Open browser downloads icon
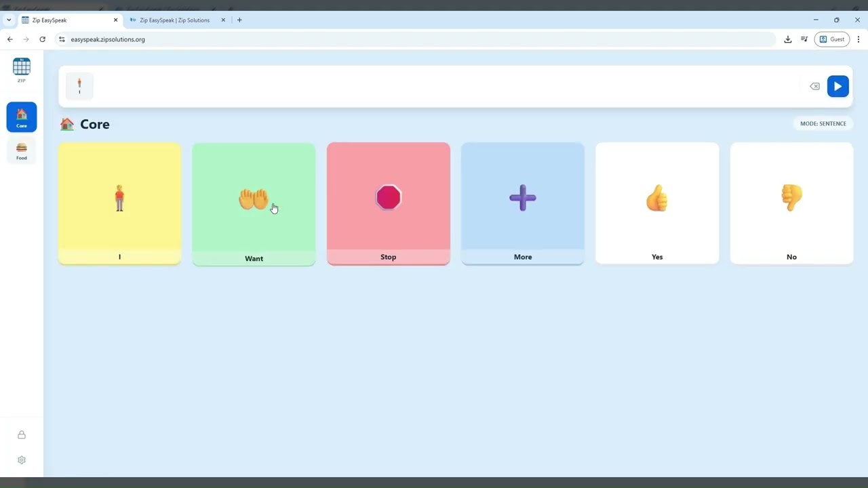868x488 pixels. tap(787, 39)
